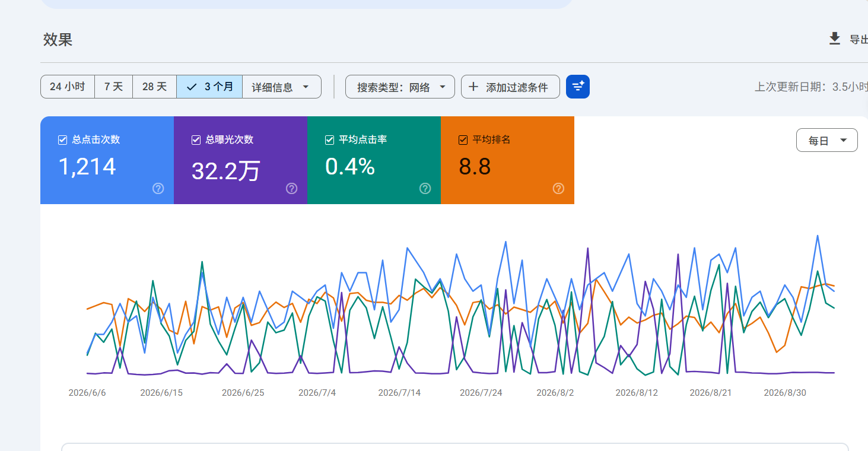868x451 pixels.
Task: Click the 2026/8/12 axis date label
Action: [637, 393]
